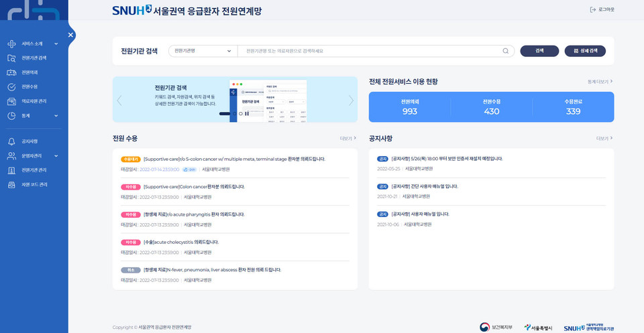Click the SNUH logo in the header
This screenshot has width=644, height=333.
[132, 10]
